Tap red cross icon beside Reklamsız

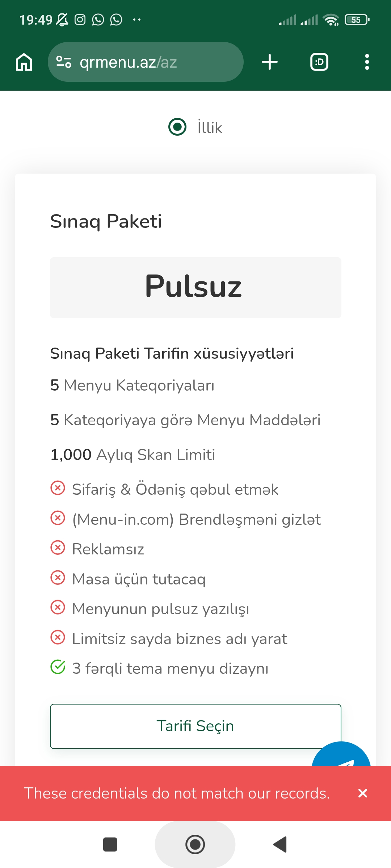(58, 548)
